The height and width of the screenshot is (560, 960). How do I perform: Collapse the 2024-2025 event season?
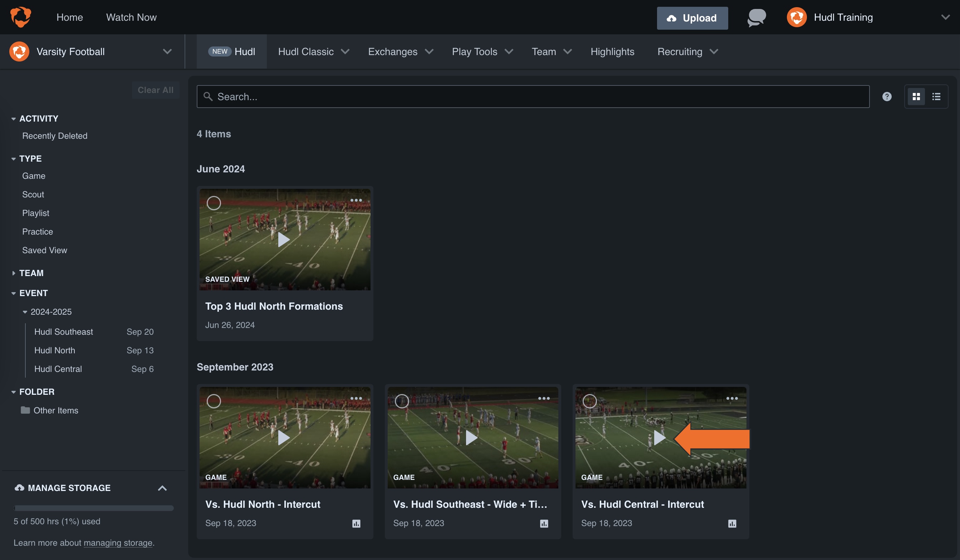(47, 311)
